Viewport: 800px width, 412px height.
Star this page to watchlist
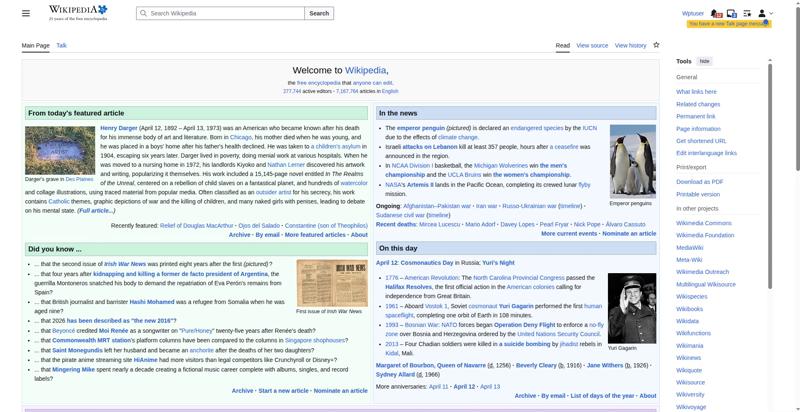[656, 45]
